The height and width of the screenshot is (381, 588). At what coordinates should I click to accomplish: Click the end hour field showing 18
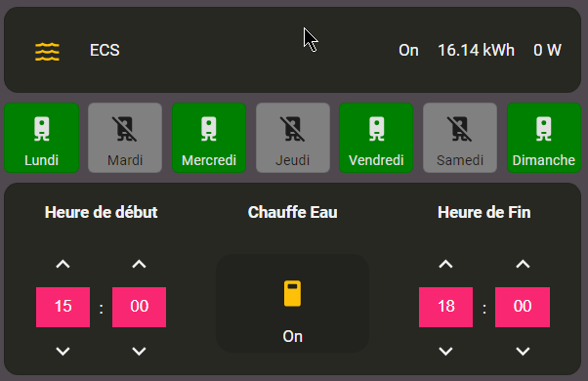(445, 307)
